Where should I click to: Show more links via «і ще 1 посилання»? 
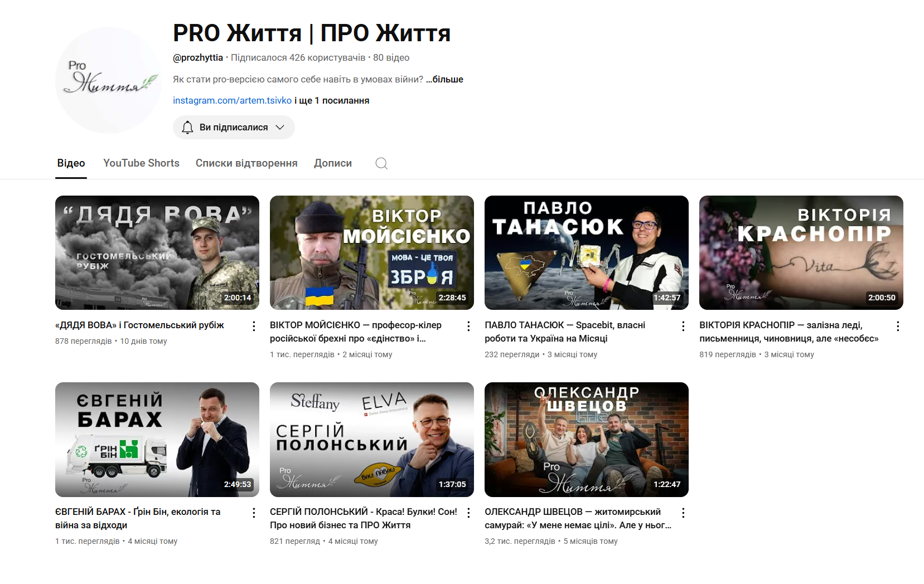point(332,100)
